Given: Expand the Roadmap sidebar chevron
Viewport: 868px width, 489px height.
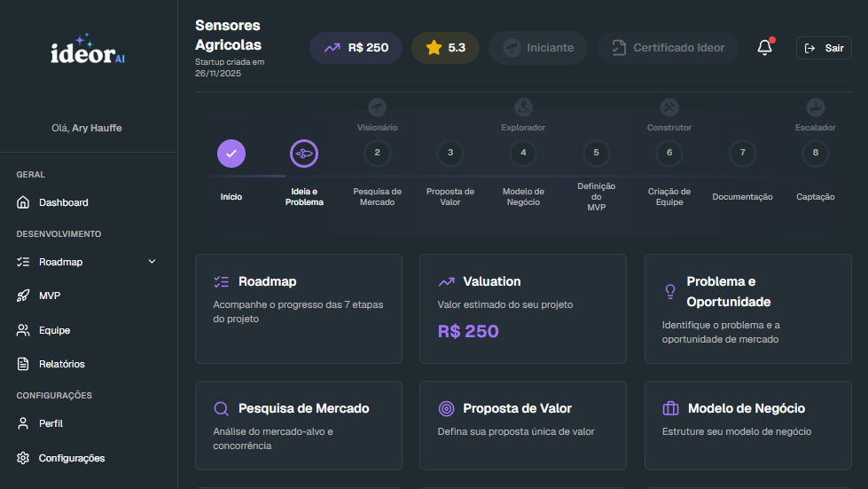Looking at the screenshot, I should click(x=152, y=262).
